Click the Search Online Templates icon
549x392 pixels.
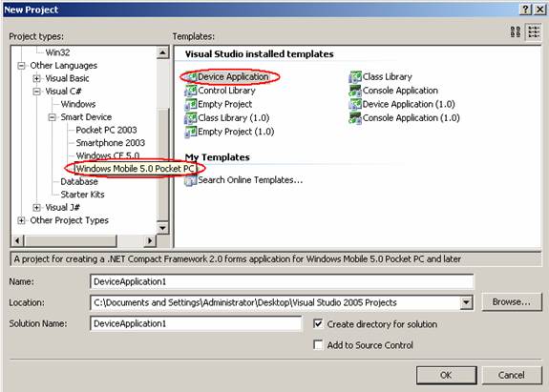[191, 180]
